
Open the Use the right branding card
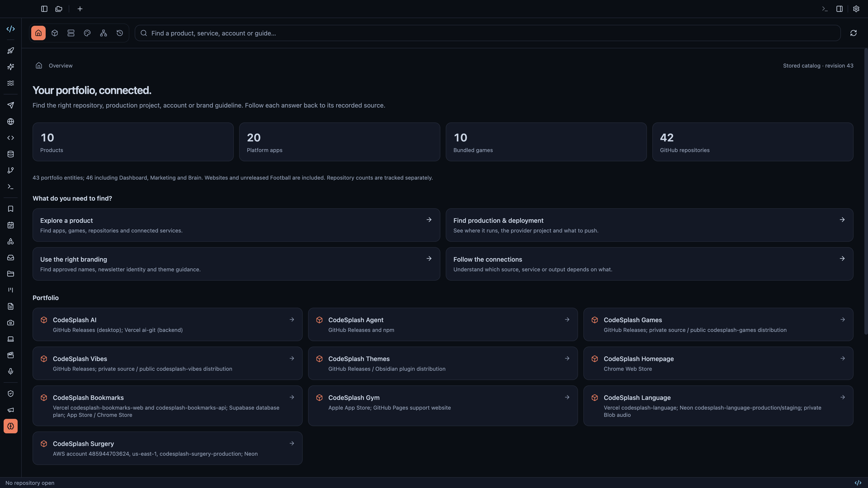click(236, 264)
